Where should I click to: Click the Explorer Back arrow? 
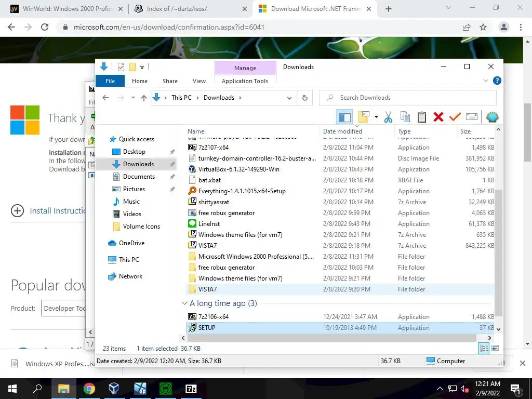point(105,98)
